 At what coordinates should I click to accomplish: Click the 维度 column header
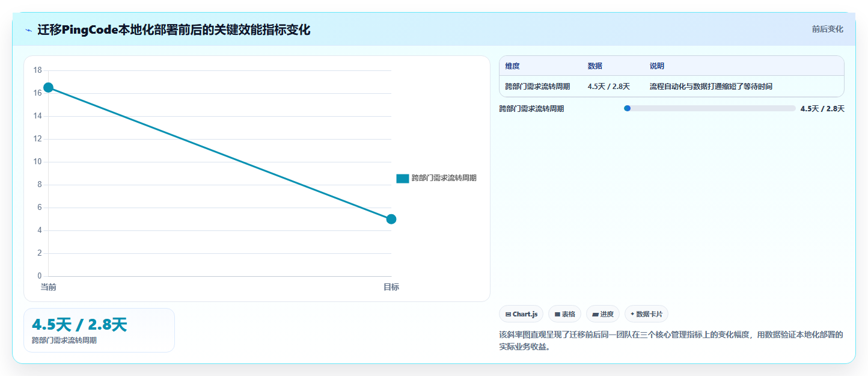coord(512,66)
